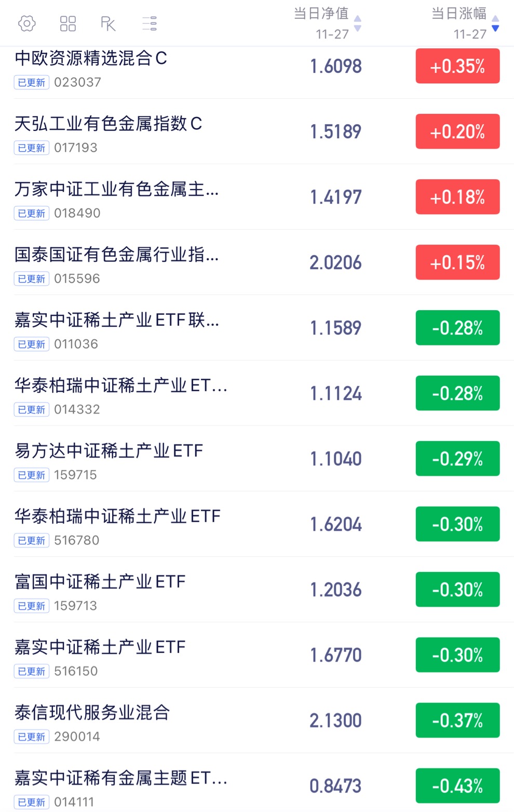
Task: Open the list filter options icon
Action: point(150,23)
